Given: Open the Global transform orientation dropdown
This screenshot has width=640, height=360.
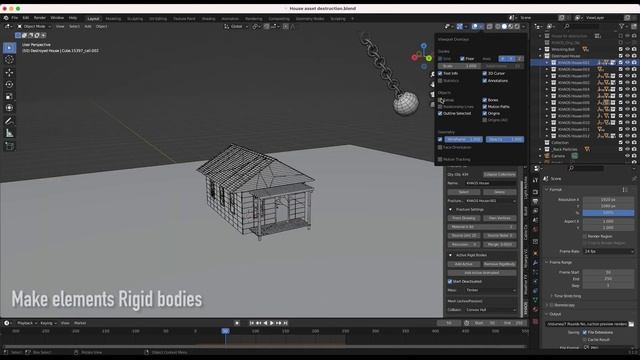Looking at the screenshot, I should [236, 27].
